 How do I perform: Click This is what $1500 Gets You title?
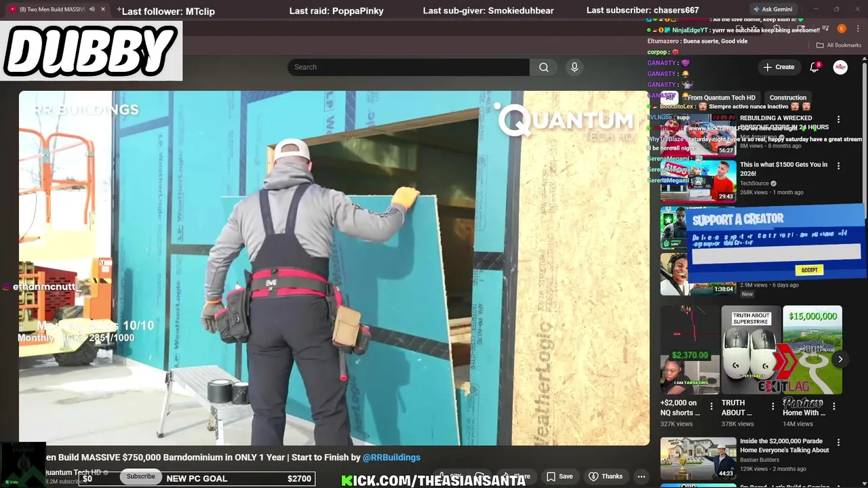(784, 169)
